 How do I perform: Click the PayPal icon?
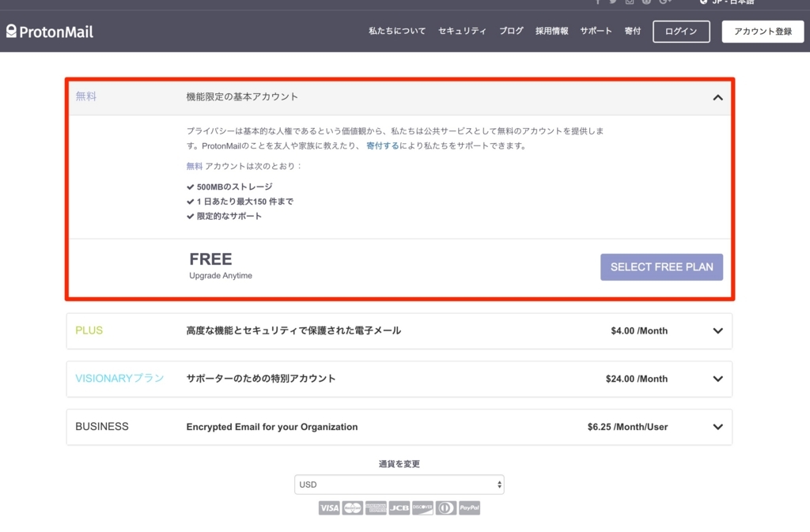tap(469, 507)
